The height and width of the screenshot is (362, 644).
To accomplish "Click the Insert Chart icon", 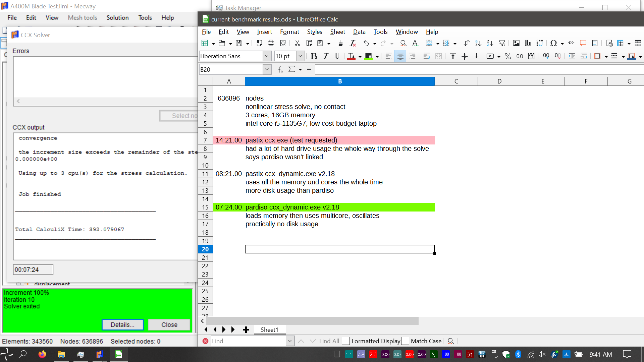I will (528, 43).
